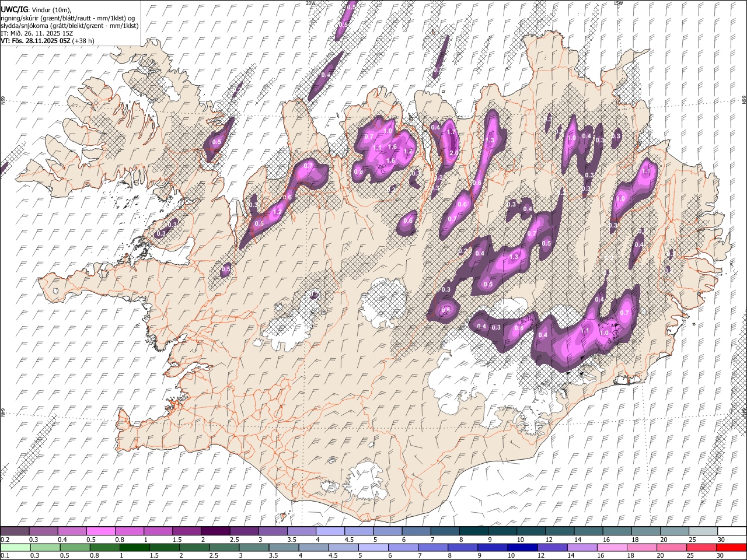The height and width of the screenshot is (560, 747).
Task: Click the '0.2' label under the snow scale
Action: point(5,540)
